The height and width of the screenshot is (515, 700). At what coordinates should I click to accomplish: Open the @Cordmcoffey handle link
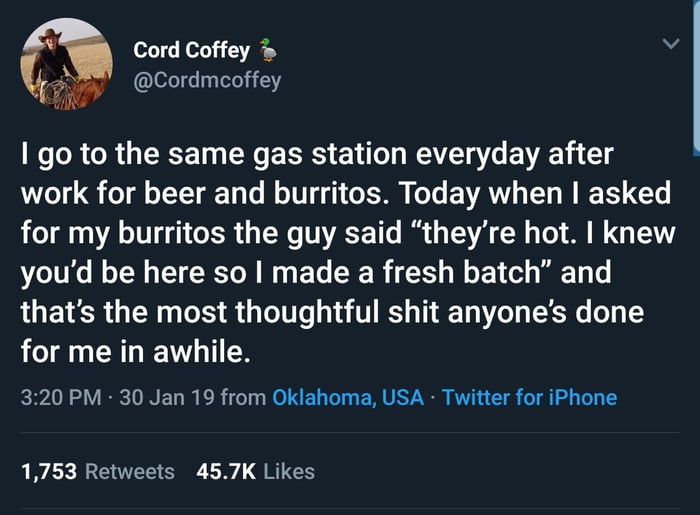(x=207, y=79)
